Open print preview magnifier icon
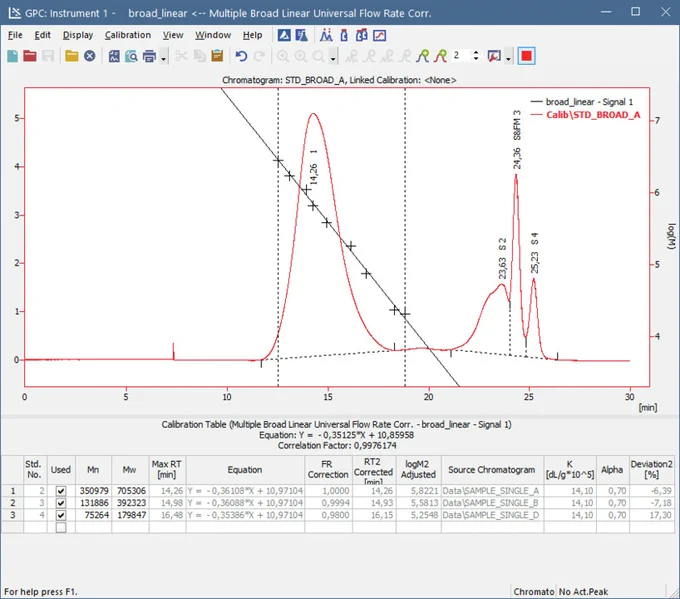 pyautogui.click(x=131, y=56)
